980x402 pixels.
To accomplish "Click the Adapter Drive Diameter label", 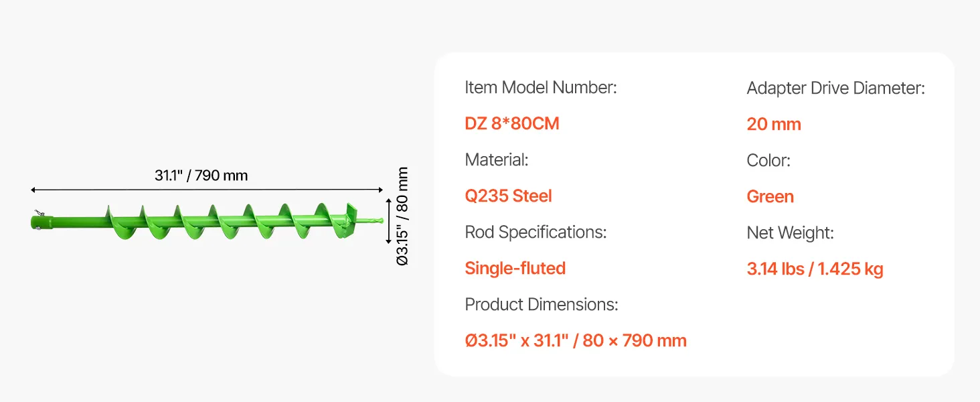I will coord(836,88).
